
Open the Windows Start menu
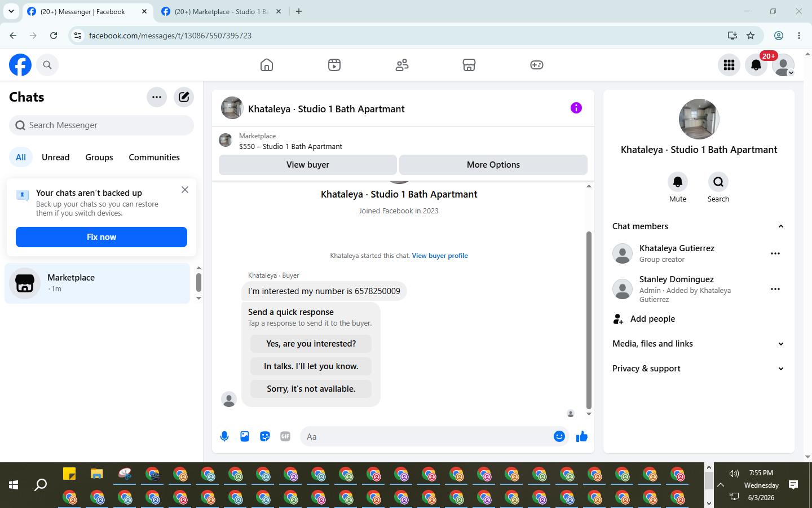tap(14, 485)
